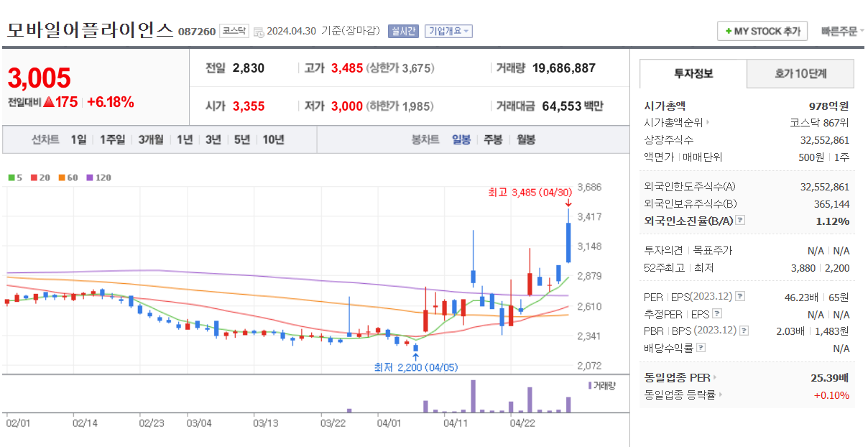
Task: Select the 1년 line chart period
Action: [185, 139]
